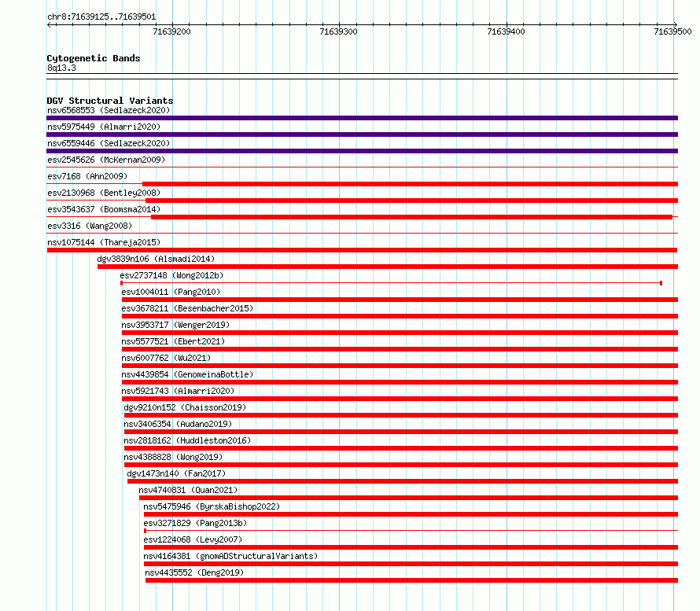Open variant esv3316 (Wang2008)
Image resolution: width=700 pixels, height=611 pixels.
90,226
